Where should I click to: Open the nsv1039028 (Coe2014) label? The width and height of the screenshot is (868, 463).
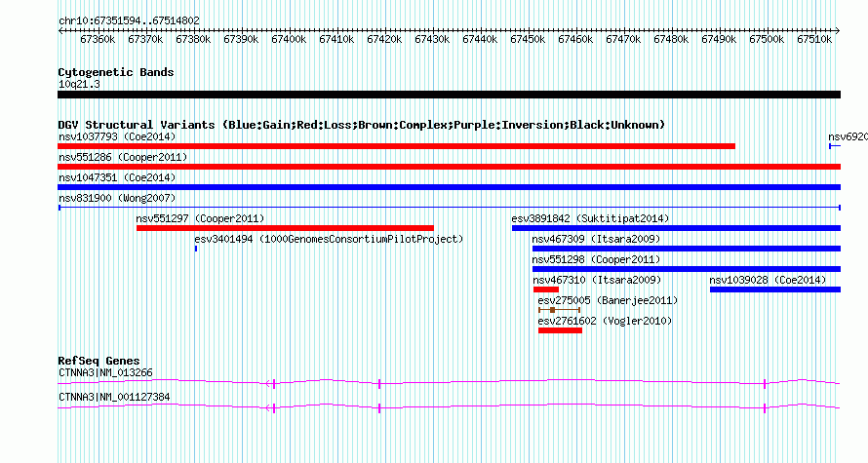[768, 280]
